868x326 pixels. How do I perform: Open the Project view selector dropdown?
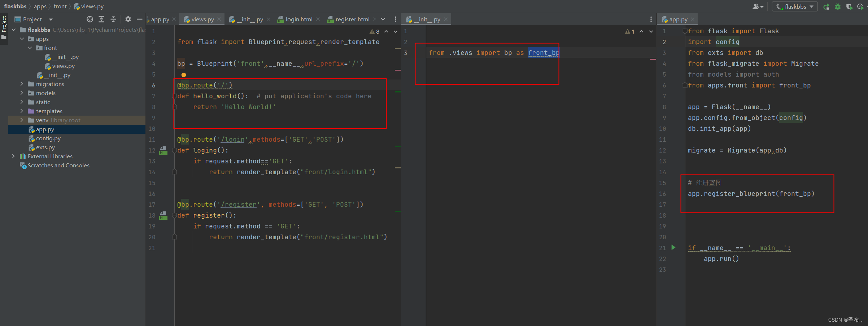coord(51,20)
